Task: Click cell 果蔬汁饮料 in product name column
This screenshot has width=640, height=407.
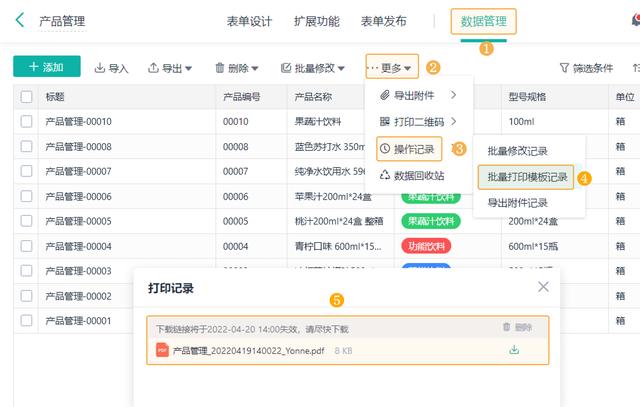Action: (x=318, y=121)
